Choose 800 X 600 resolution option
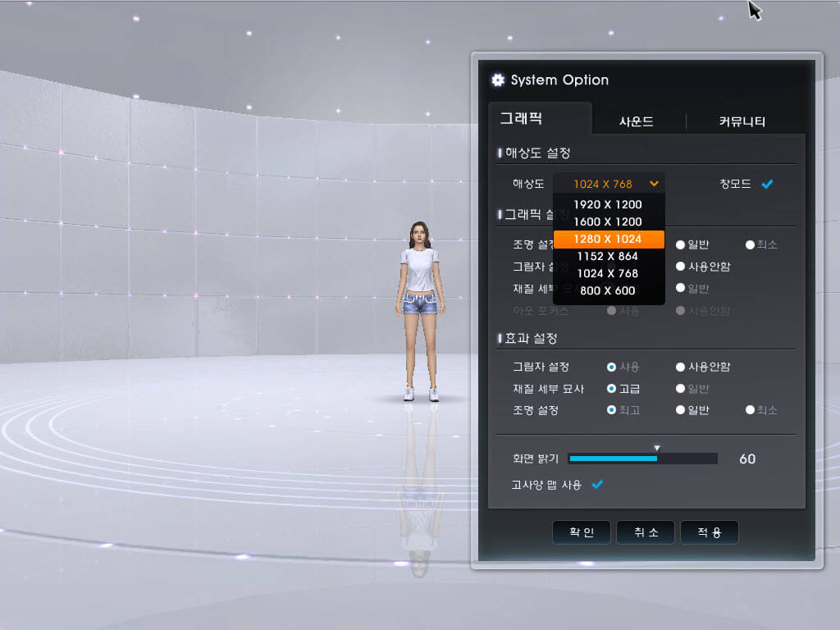Viewport: 840px width, 630px height. click(608, 290)
